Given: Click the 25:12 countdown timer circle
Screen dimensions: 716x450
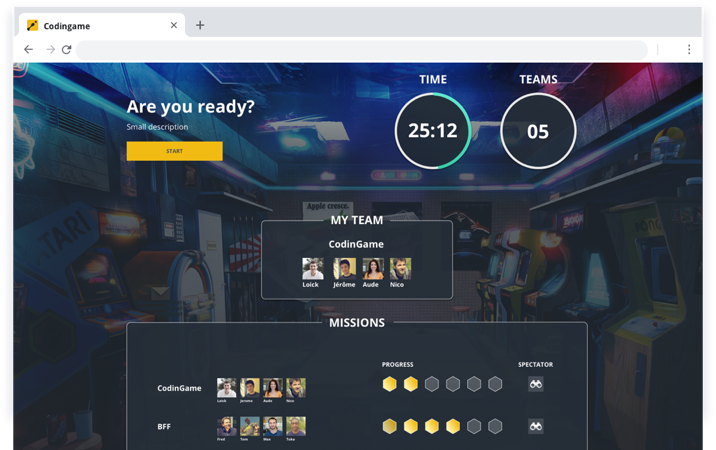Looking at the screenshot, I should (433, 131).
